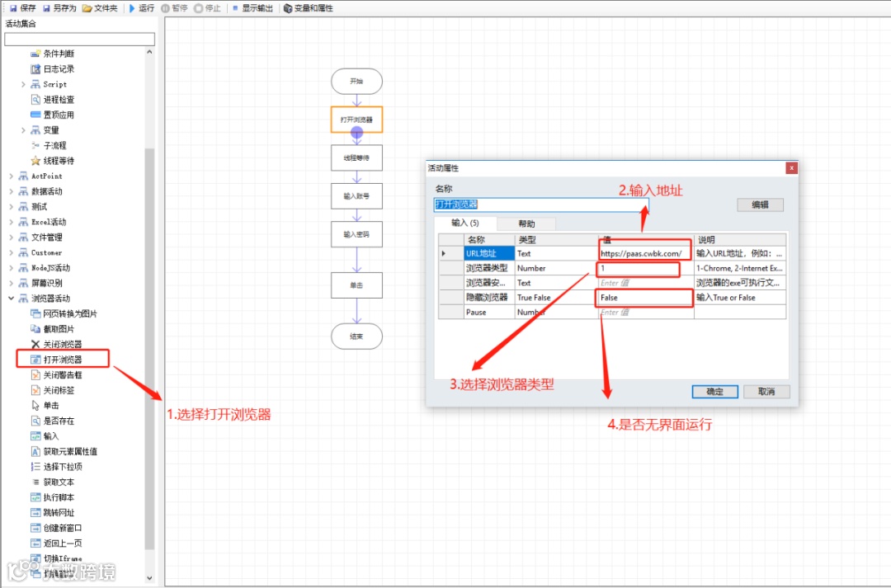Expand the 测试 category

12,207
